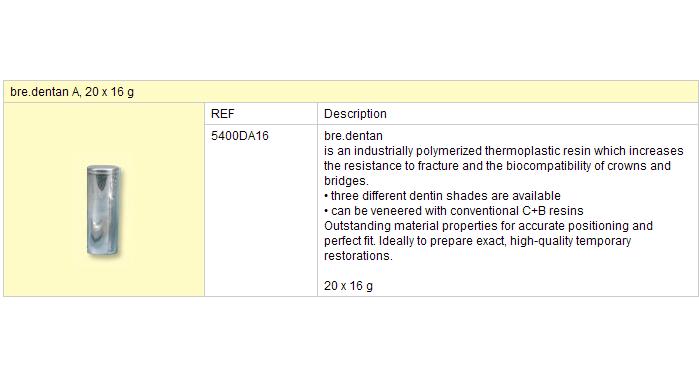Select the reference number 5400DA16
This screenshot has height=391, width=699.
(x=240, y=136)
